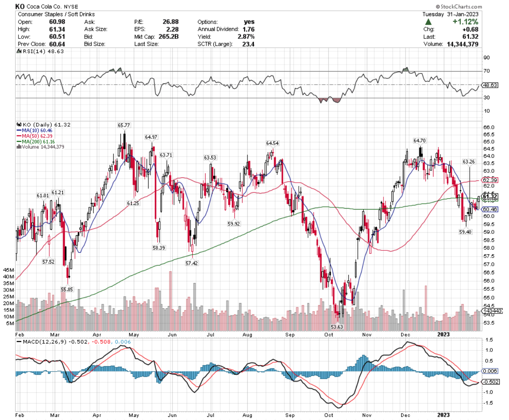509x420 pixels.
Task: Click the 59.40 January low annotation
Action: pos(465,232)
